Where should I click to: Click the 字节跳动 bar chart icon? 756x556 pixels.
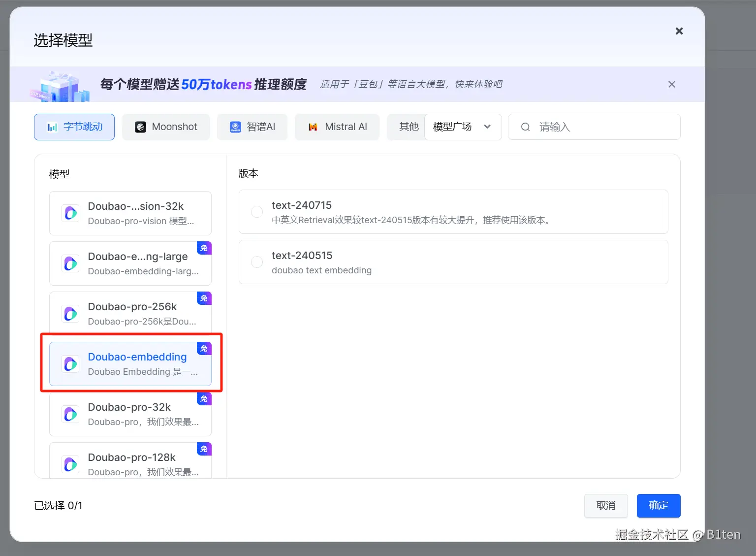coord(52,127)
